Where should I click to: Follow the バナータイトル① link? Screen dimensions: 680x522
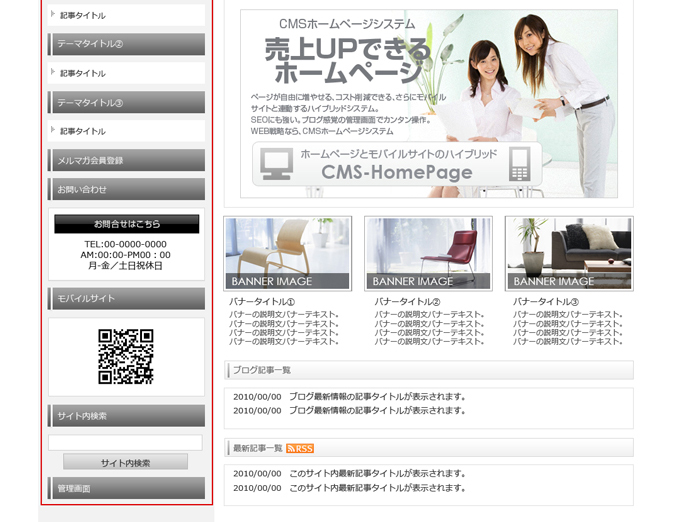click(x=262, y=301)
